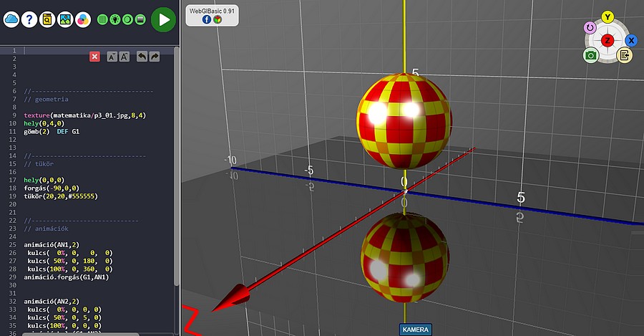Screen dimensions: 644x336
Task: Toggle the green grid display button
Action: pos(103,20)
